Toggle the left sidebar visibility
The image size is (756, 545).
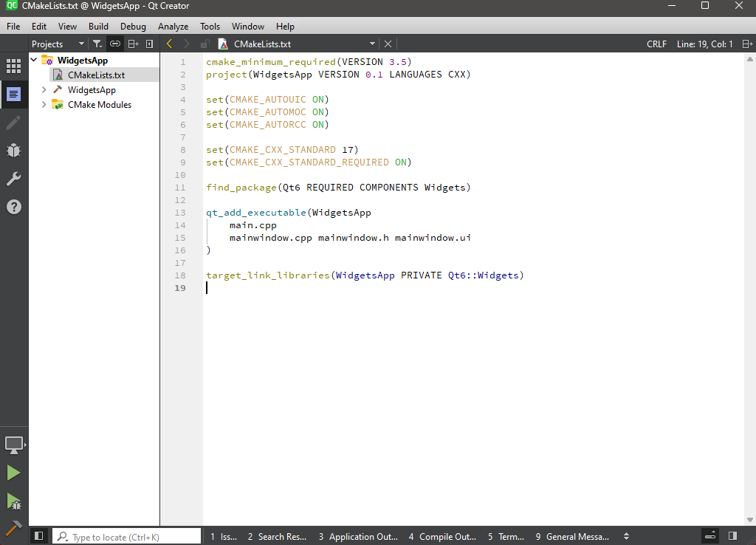click(39, 536)
